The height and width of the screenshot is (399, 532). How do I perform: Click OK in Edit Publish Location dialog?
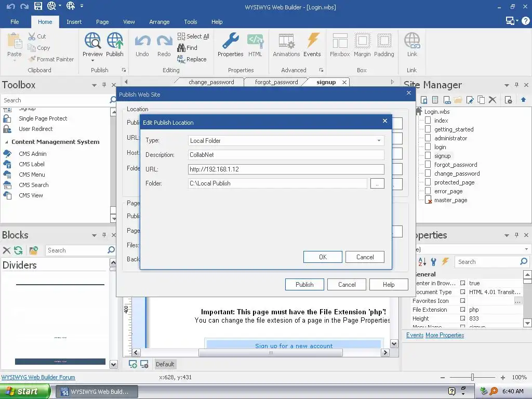coord(323,257)
